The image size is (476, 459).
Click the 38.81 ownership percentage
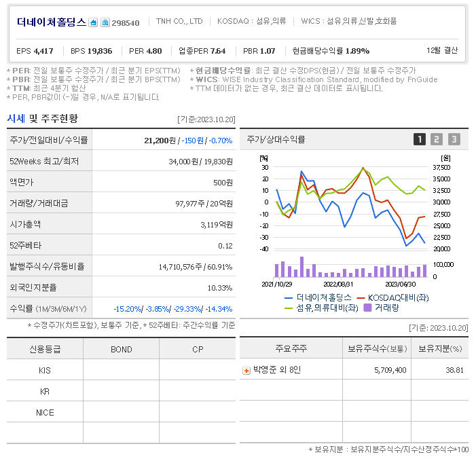[454, 370]
